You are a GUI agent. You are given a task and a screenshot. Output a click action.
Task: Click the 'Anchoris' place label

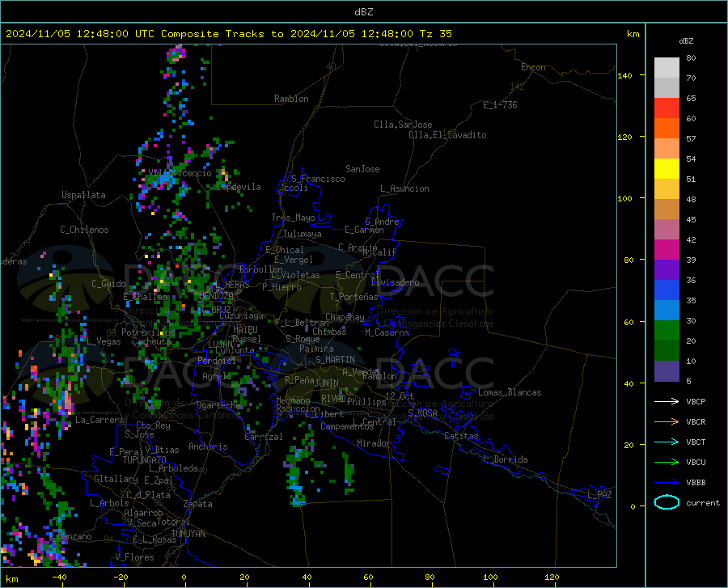click(208, 447)
